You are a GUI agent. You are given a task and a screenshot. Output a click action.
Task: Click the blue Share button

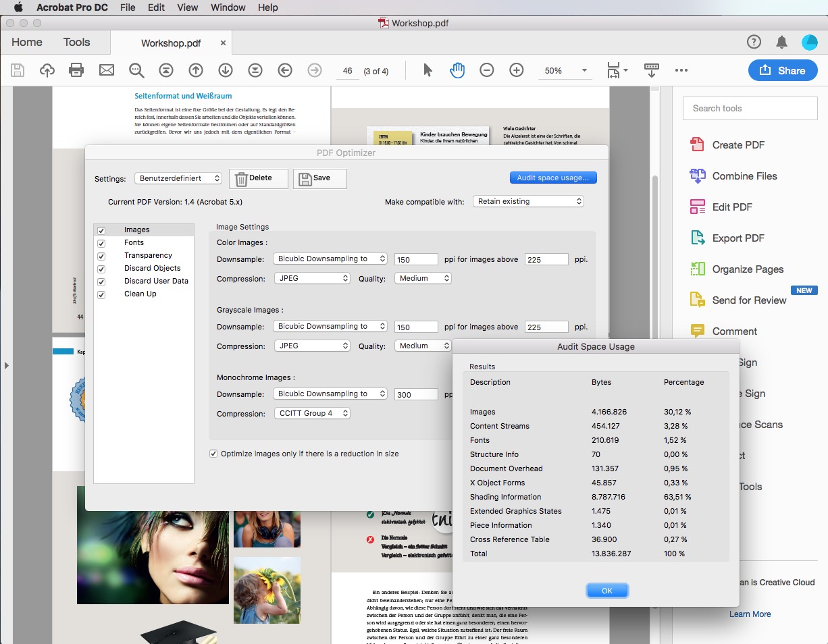click(x=782, y=70)
